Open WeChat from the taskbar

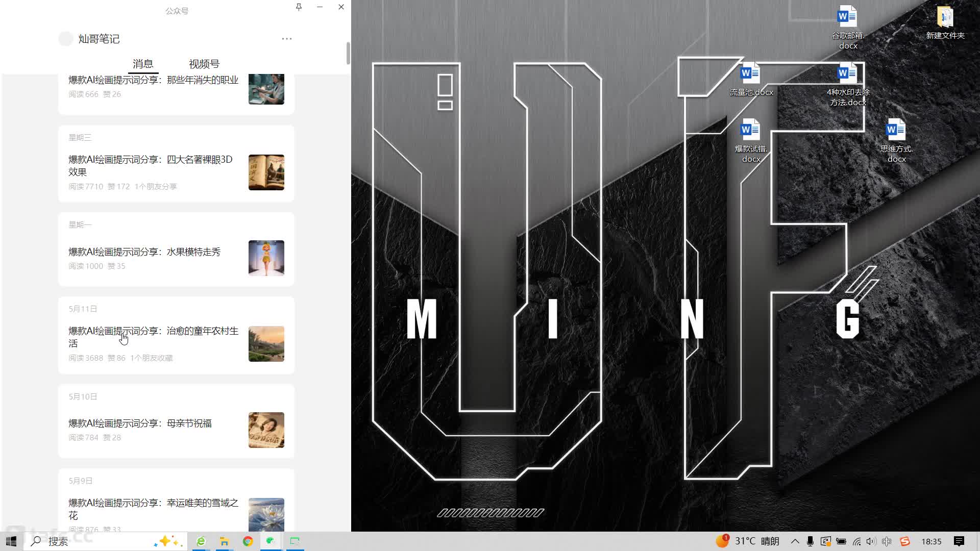point(271,541)
